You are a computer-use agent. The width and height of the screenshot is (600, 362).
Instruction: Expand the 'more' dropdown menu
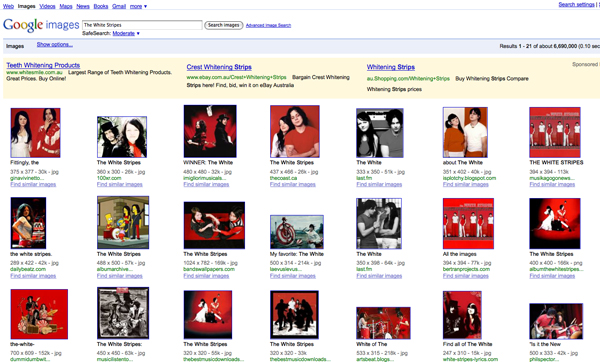[138, 6]
